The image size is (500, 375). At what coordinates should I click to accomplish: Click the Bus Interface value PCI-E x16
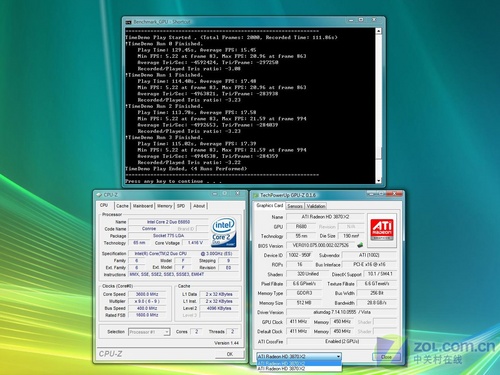tap(369, 264)
